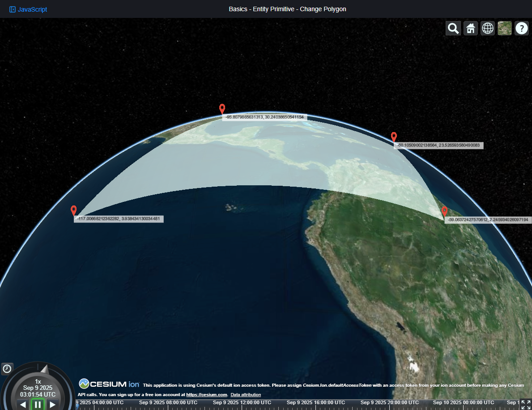Open the Cesium ion logo link

coord(109,384)
